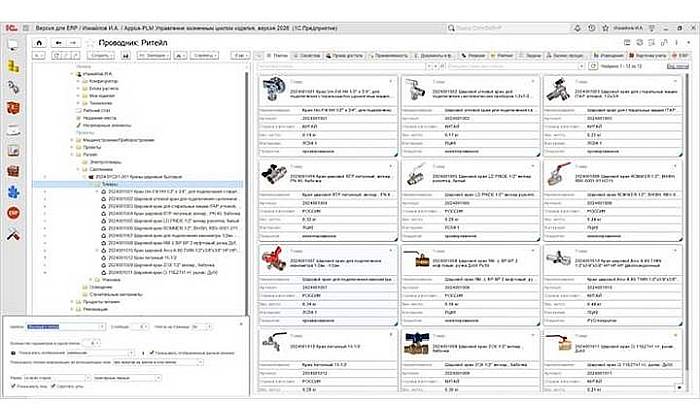Toggle the show shadow checkbox at panel bottom
The height and width of the screenshot is (420, 700).
[12, 385]
